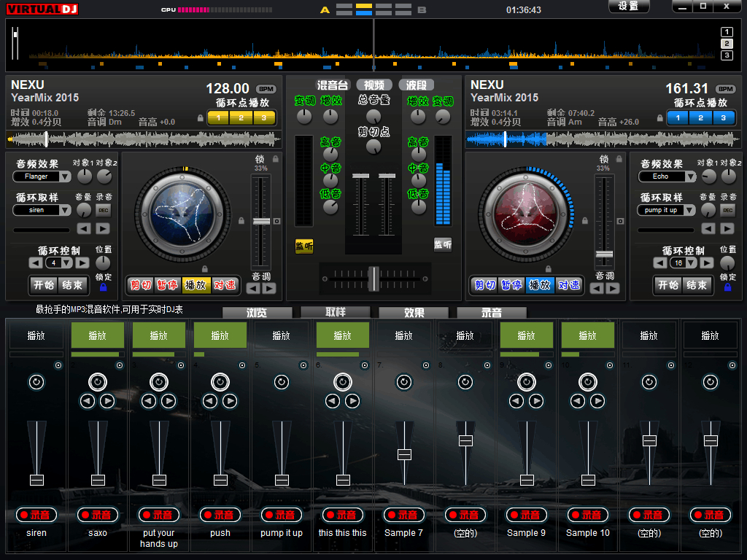Click left deck pitch bend right arrow
This screenshot has height=560, width=747.
(269, 288)
